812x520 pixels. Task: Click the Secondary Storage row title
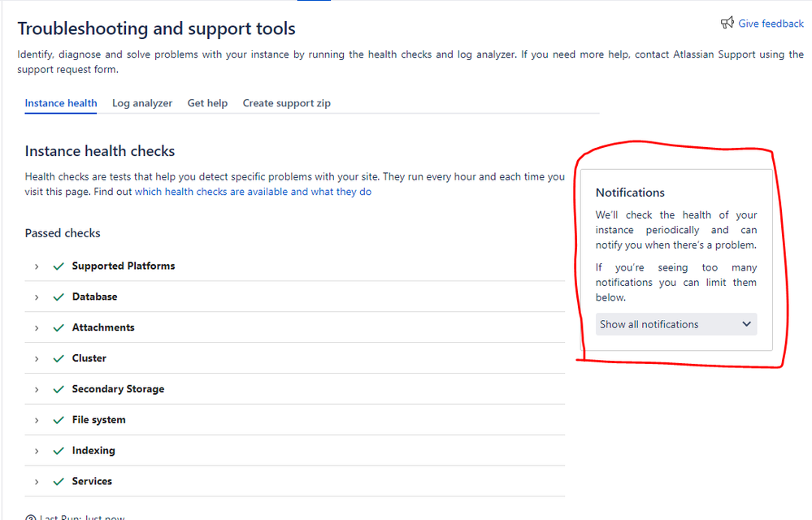pos(118,389)
